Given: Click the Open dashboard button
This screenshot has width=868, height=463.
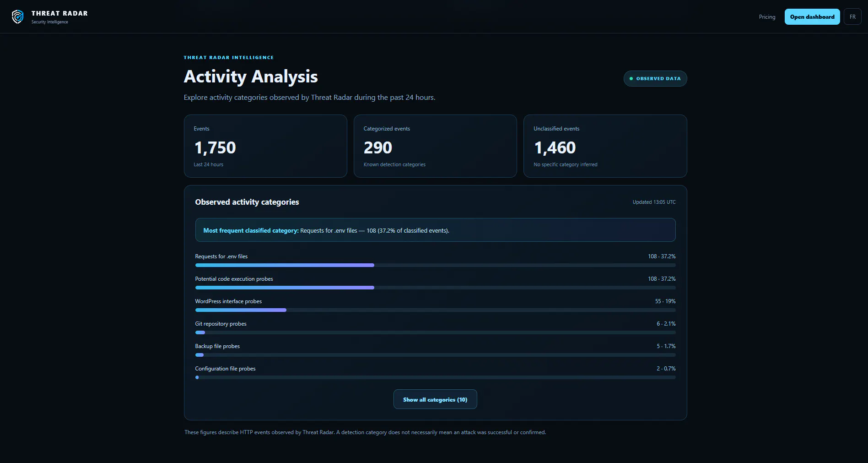Looking at the screenshot, I should click(812, 17).
